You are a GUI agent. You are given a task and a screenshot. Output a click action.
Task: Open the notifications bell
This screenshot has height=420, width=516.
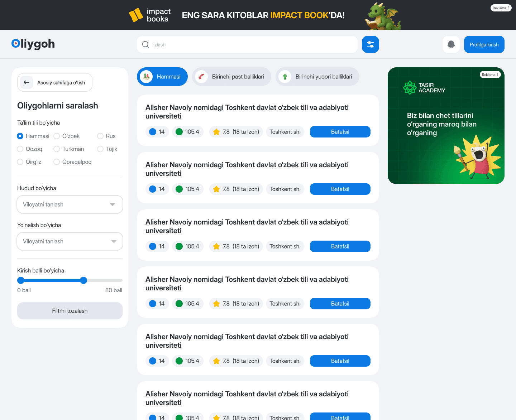[x=451, y=44]
